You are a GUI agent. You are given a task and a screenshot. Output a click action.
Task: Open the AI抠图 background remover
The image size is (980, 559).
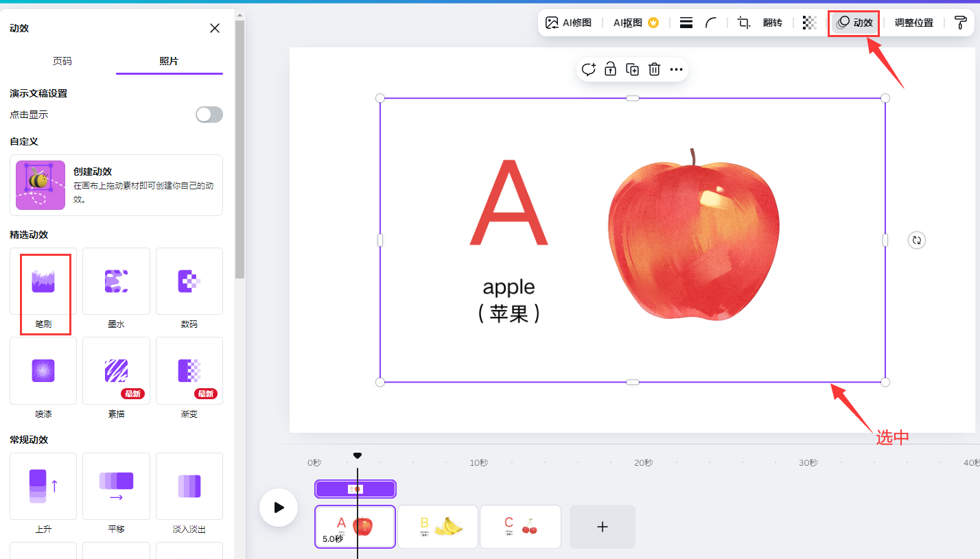pyautogui.click(x=636, y=23)
